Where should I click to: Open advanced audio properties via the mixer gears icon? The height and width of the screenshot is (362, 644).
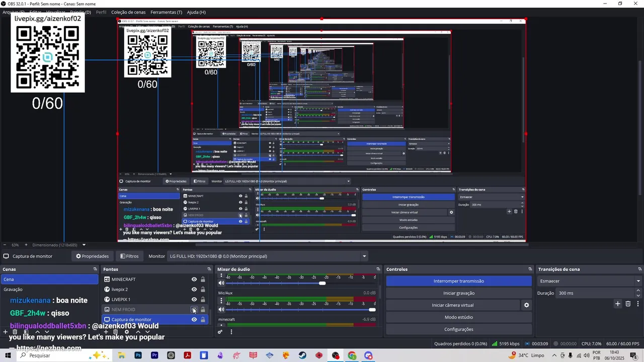(x=220, y=332)
